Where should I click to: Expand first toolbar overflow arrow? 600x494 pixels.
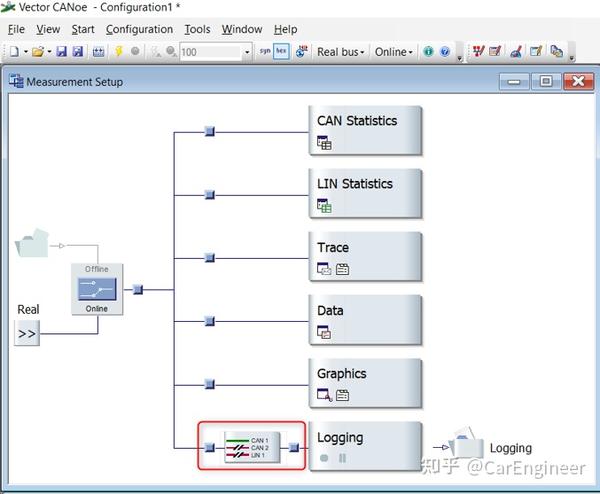coord(460,58)
